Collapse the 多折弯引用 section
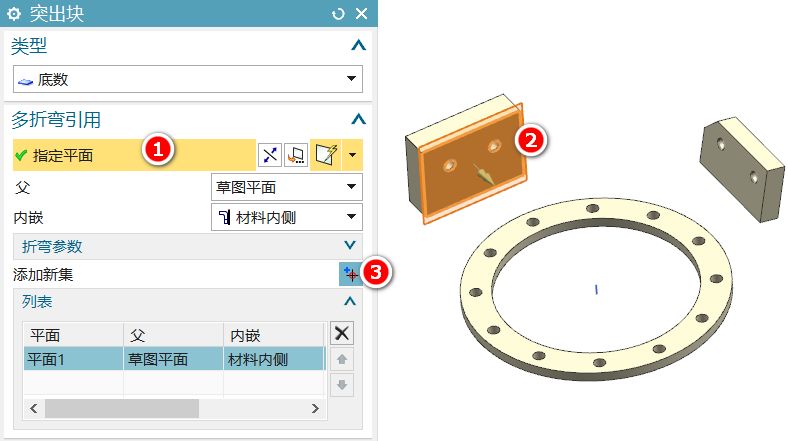 (358, 119)
